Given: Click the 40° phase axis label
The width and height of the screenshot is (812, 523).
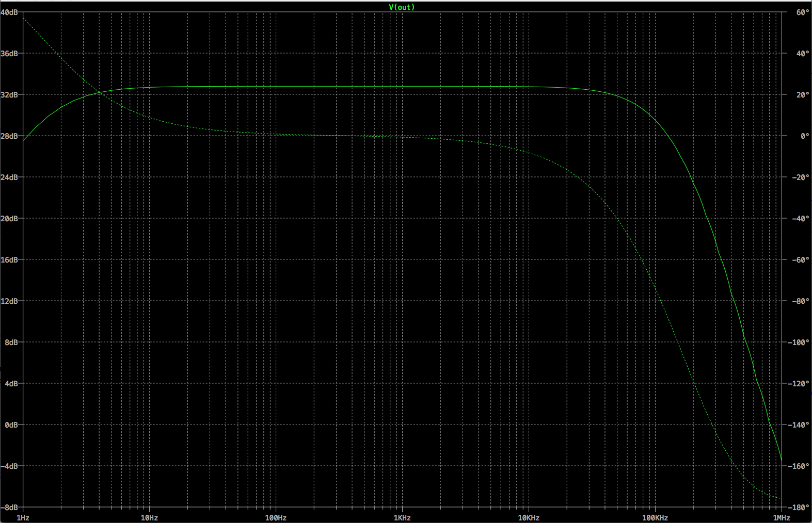Looking at the screenshot, I should tap(803, 54).
